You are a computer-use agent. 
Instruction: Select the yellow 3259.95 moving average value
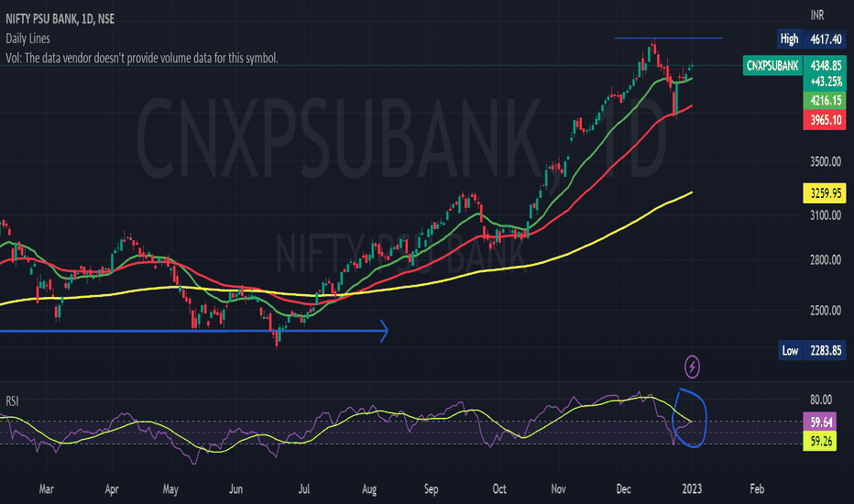[825, 193]
